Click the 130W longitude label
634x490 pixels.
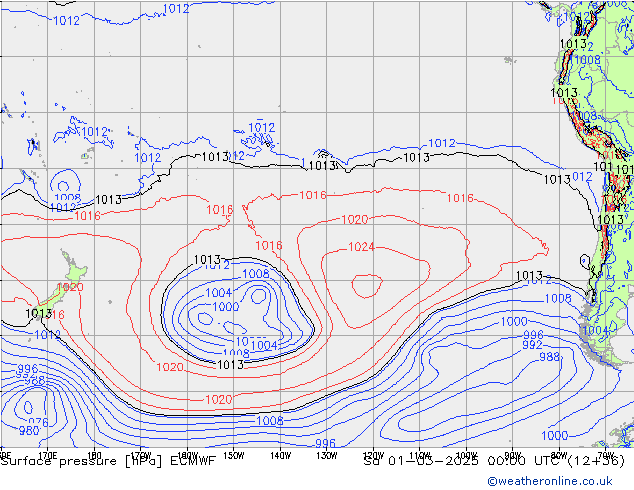(327, 456)
